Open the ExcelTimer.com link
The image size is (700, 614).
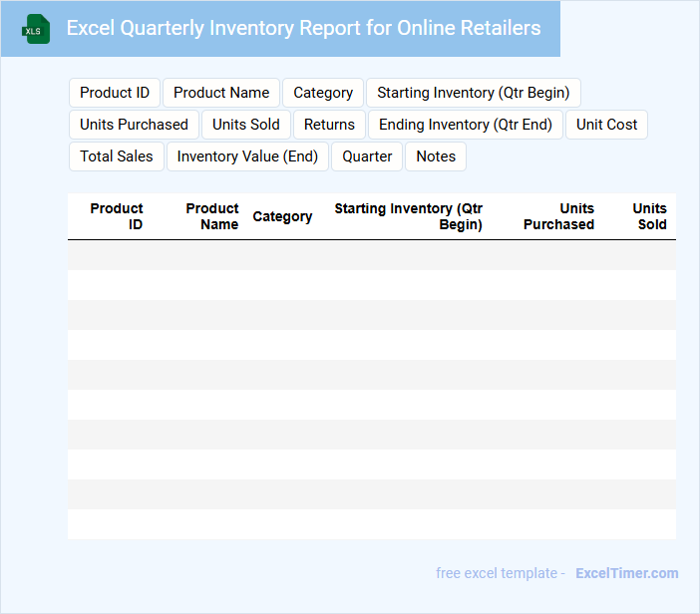(627, 573)
